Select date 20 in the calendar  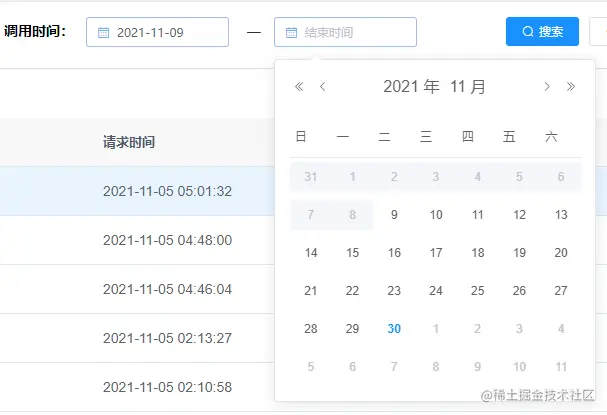(x=561, y=253)
